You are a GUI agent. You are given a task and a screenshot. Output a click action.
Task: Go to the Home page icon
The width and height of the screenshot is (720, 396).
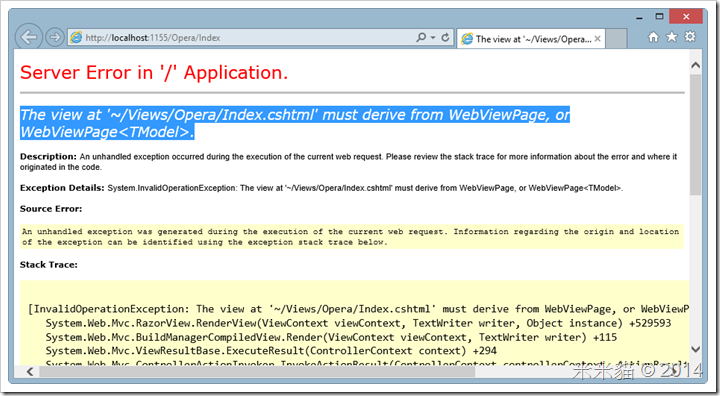point(653,37)
